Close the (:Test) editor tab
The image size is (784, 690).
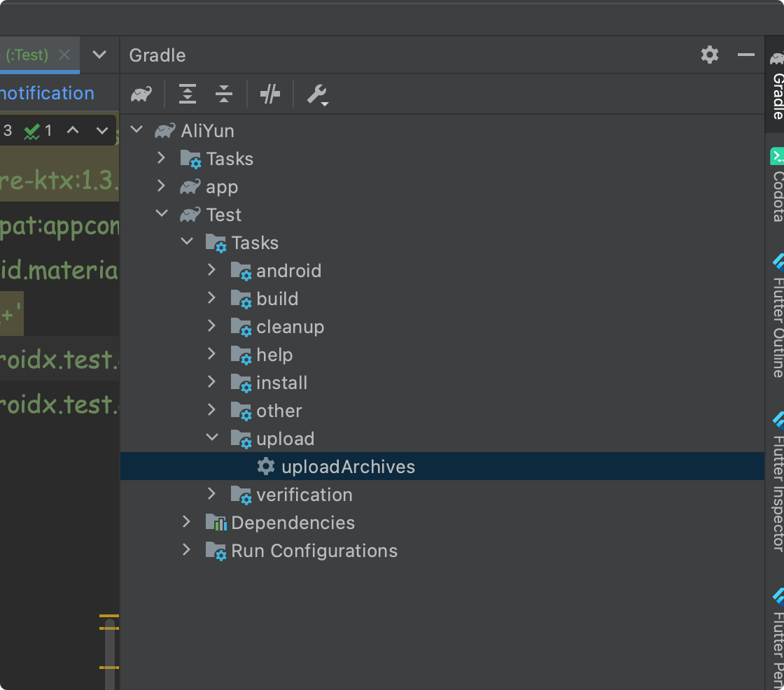64,55
